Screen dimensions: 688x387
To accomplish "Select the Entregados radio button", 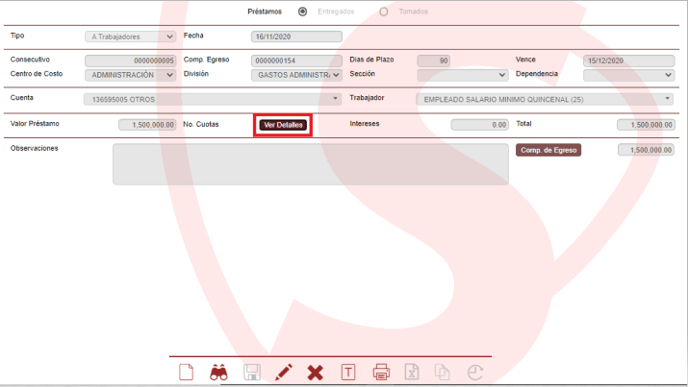I will point(302,11).
